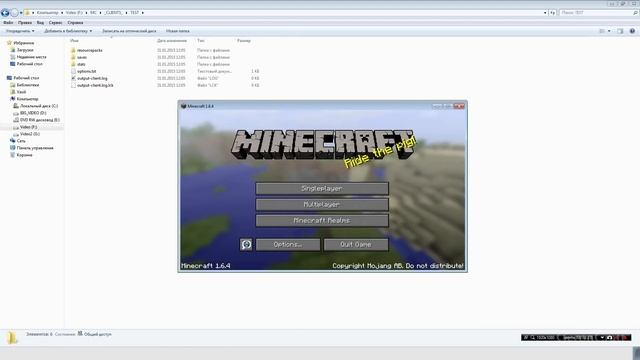Select the resourcepacks folder icon
This screenshot has width=640, height=360.
(x=73, y=51)
